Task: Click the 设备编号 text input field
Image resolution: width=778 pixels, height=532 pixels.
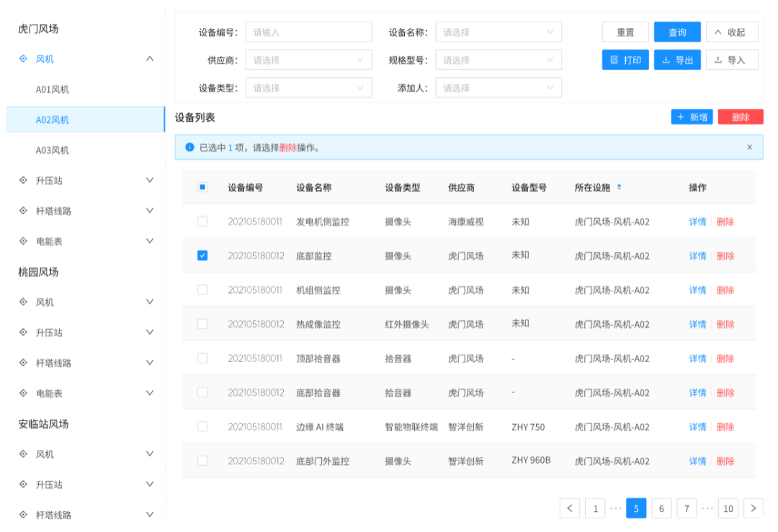Action: pos(308,32)
